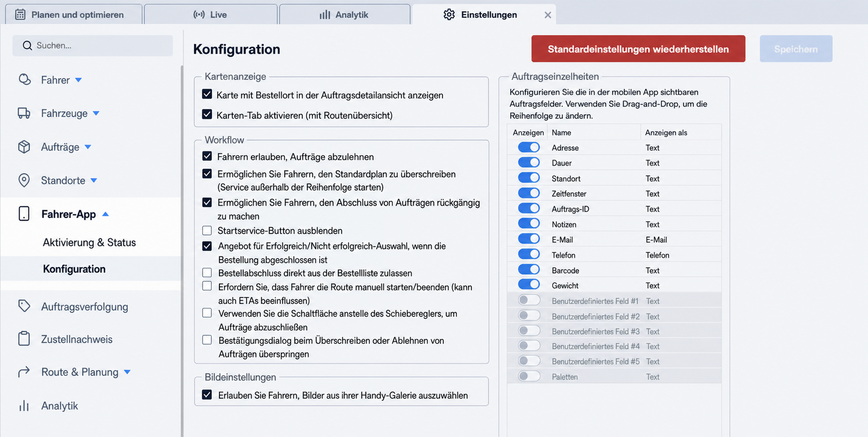Screen dimensions: 868x437
Task: Click the Fahrer sidebar icon
Action: pos(25,80)
